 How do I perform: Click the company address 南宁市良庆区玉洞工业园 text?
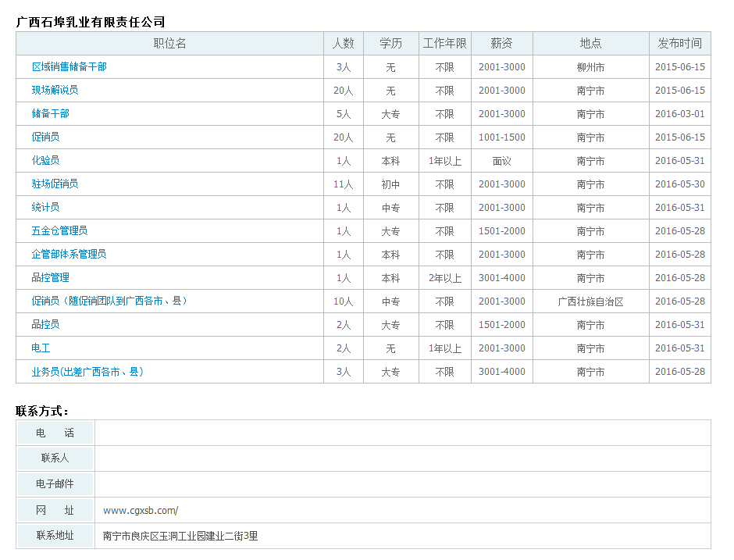click(x=180, y=537)
